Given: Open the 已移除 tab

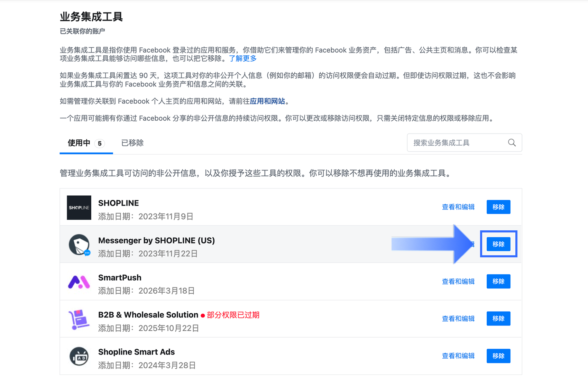Looking at the screenshot, I should point(132,143).
